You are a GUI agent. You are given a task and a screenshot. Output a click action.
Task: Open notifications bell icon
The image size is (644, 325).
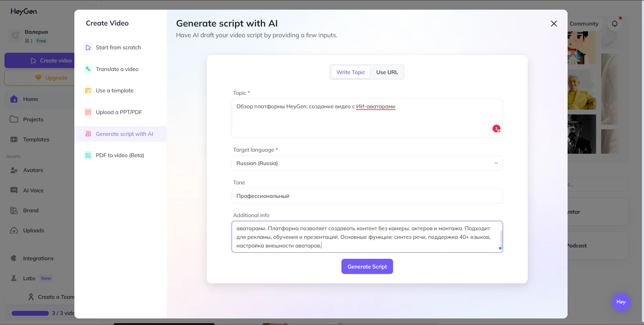pyautogui.click(x=615, y=24)
